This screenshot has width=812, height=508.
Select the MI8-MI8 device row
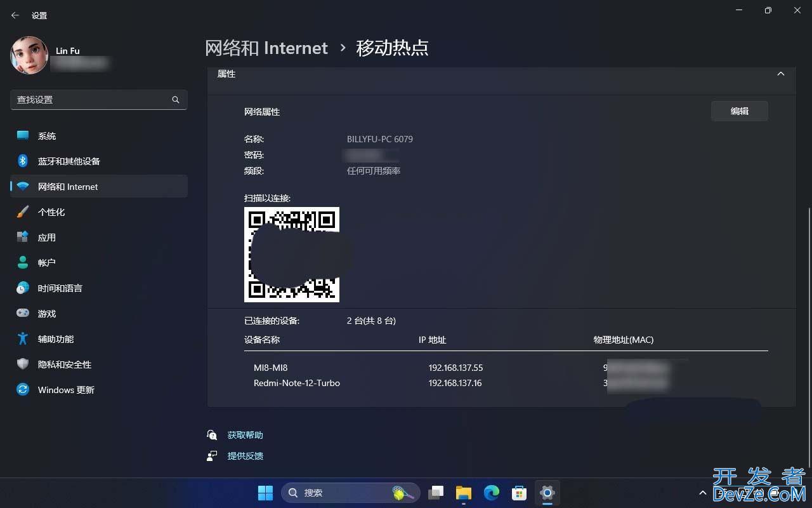tap(506, 368)
